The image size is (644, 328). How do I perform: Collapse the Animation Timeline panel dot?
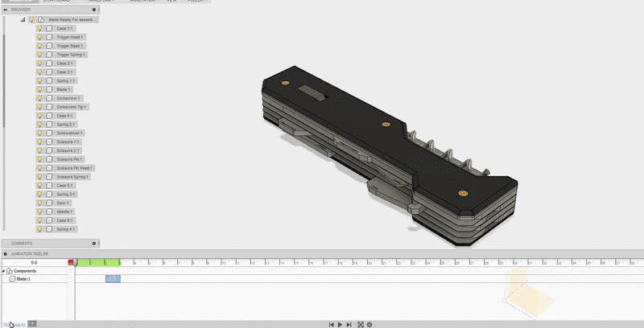click(6, 254)
